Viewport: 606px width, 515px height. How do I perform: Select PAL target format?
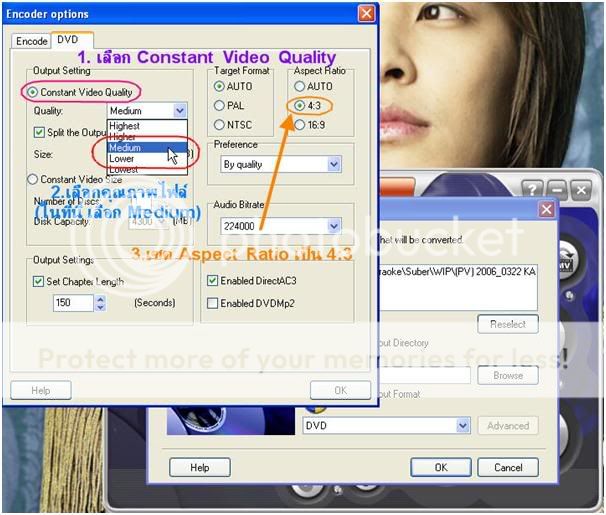point(219,105)
